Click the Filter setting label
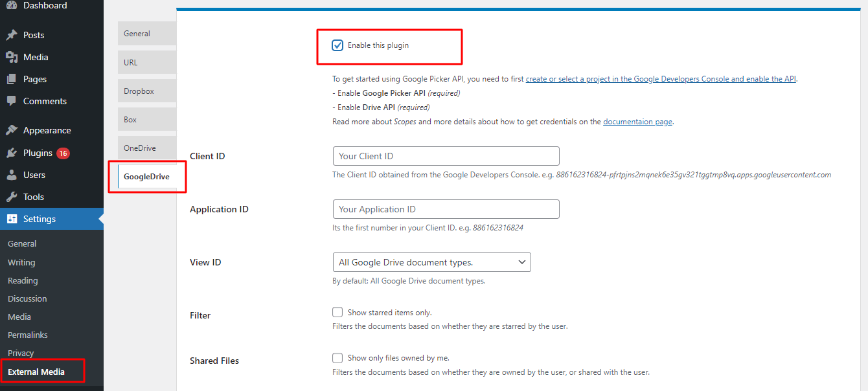 click(x=200, y=315)
